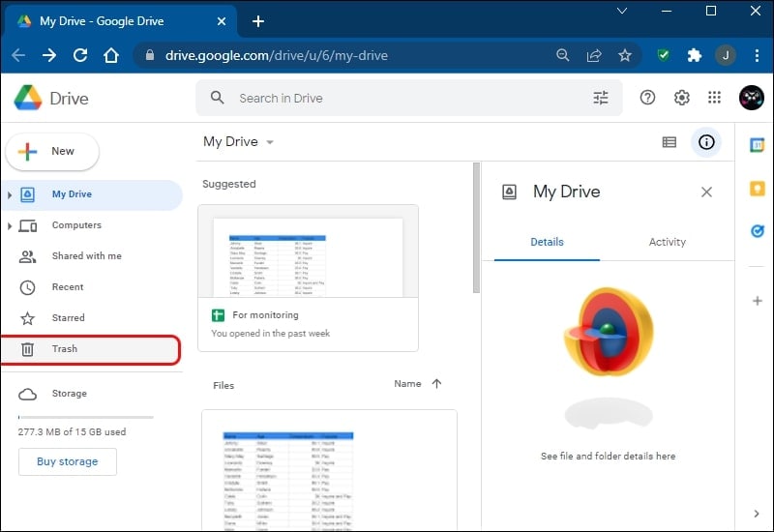Reverse the Name sort direction arrow
The height and width of the screenshot is (532, 774).
coord(436,383)
